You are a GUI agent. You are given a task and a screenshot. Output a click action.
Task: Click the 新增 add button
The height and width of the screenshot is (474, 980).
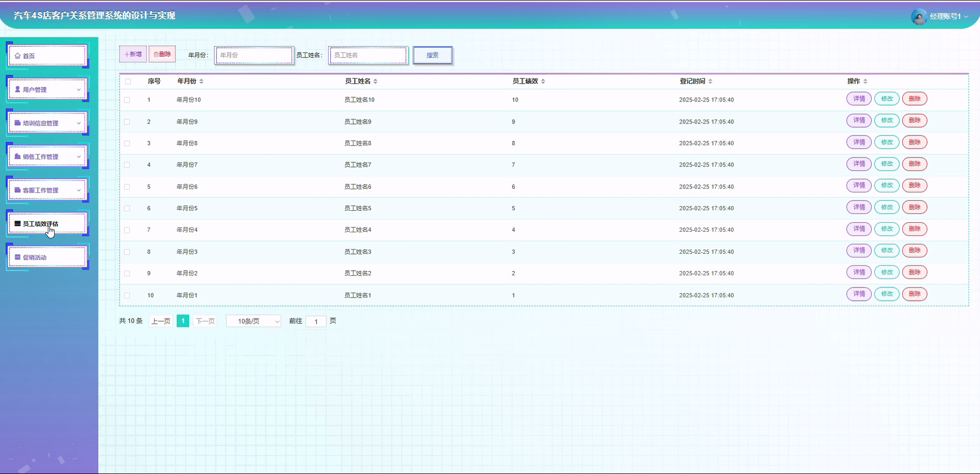click(133, 54)
